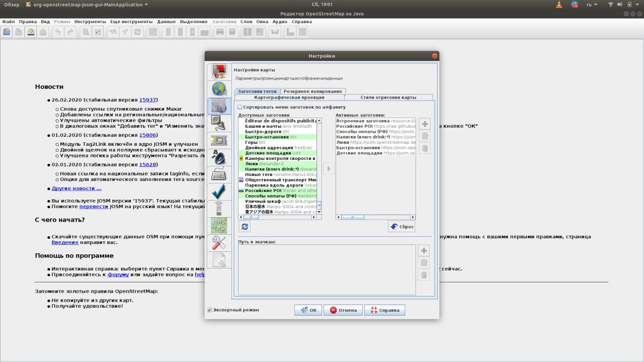Select Люки in active presets list

coord(376,142)
